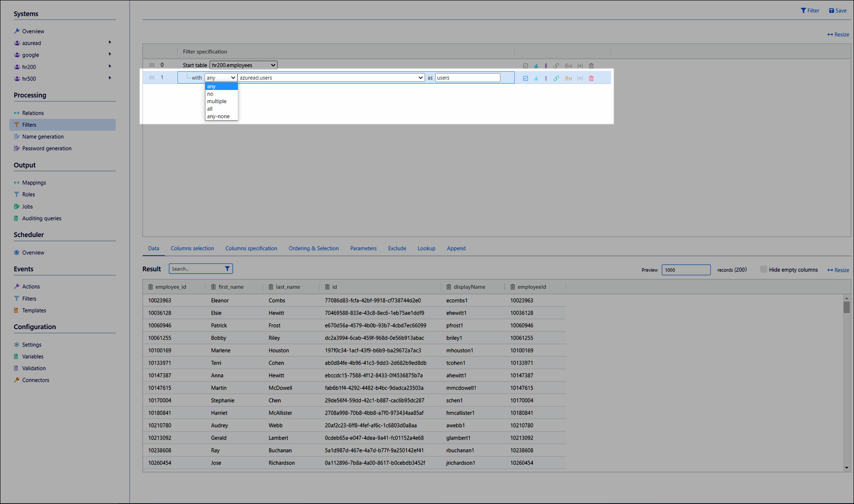
Task: Expand the azuread system in sidebar
Action: point(110,43)
